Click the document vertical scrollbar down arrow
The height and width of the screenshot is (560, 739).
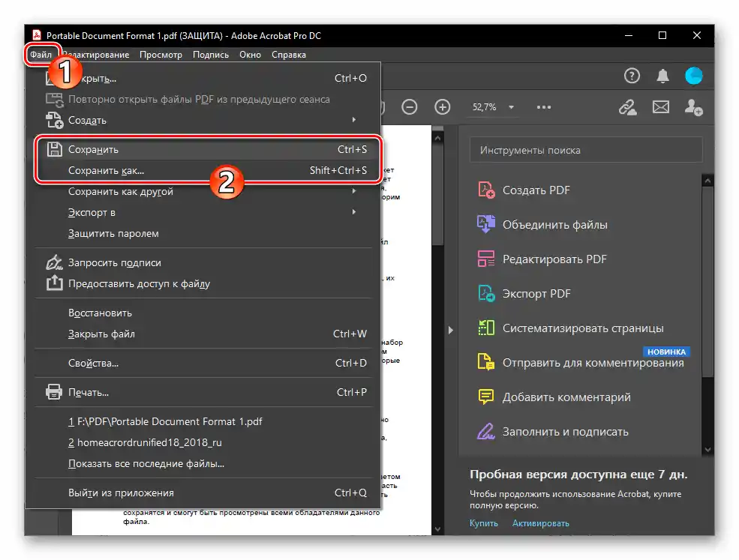[x=437, y=529]
